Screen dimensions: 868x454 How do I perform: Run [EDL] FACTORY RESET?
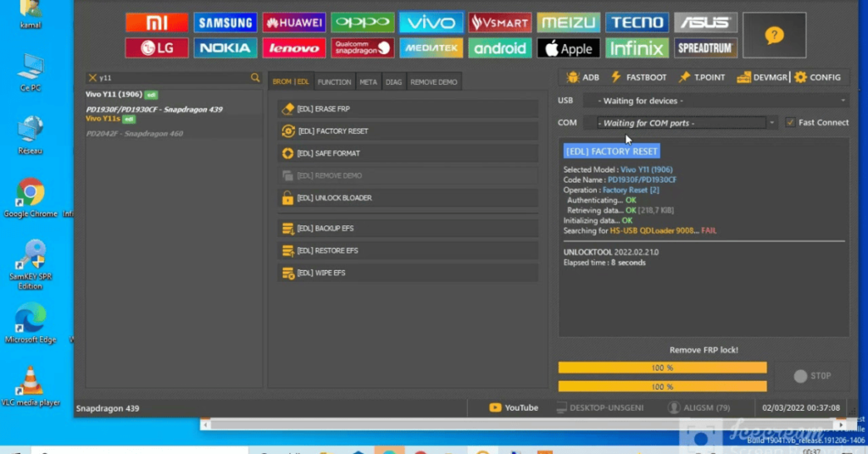pos(408,131)
